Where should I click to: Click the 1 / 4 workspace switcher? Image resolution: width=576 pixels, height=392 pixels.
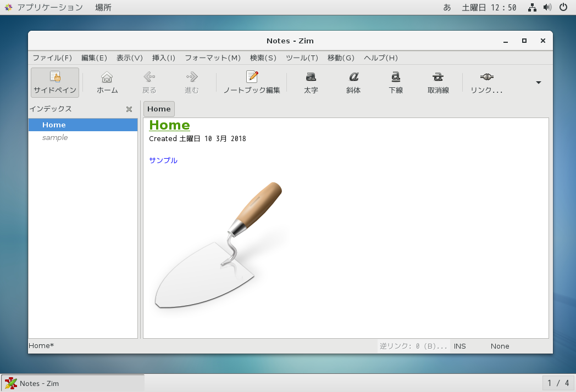(558, 383)
